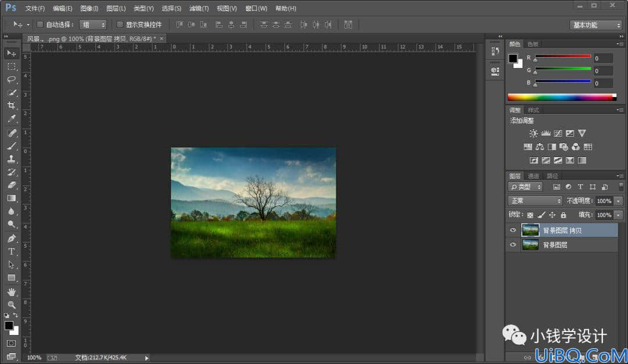This screenshot has width=628, height=364.
Task: Toggle lock transparent pixels
Action: [x=530, y=215]
